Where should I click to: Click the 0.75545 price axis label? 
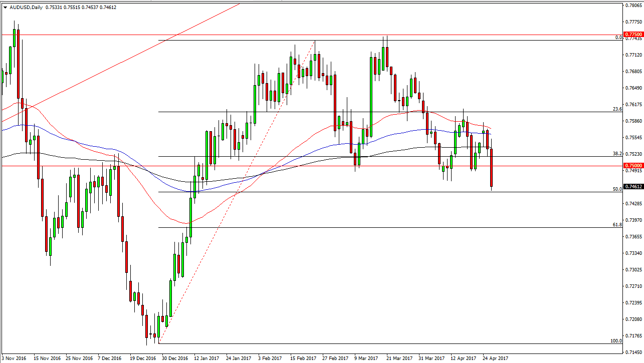pos(634,137)
